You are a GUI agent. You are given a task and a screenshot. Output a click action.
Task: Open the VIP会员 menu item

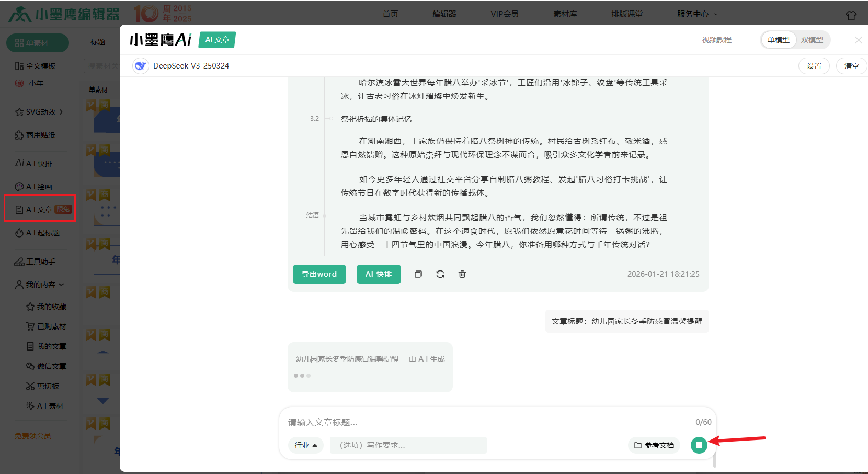click(504, 14)
